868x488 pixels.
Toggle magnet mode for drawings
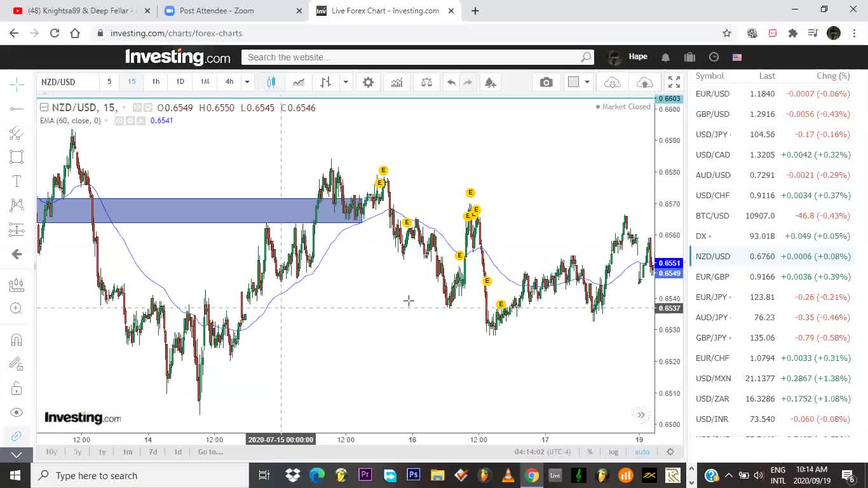[17, 340]
